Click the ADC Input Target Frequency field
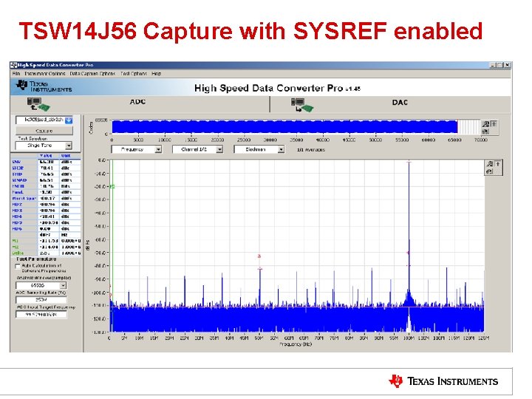532x399 pixels. pyautogui.click(x=41, y=315)
